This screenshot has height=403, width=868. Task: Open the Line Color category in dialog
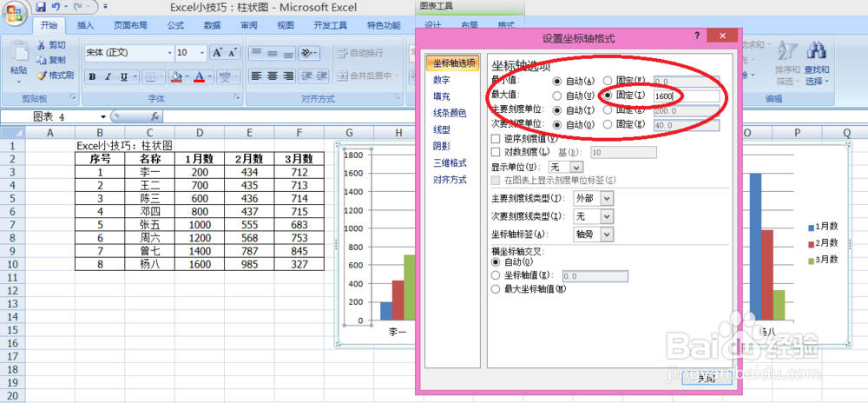click(450, 113)
